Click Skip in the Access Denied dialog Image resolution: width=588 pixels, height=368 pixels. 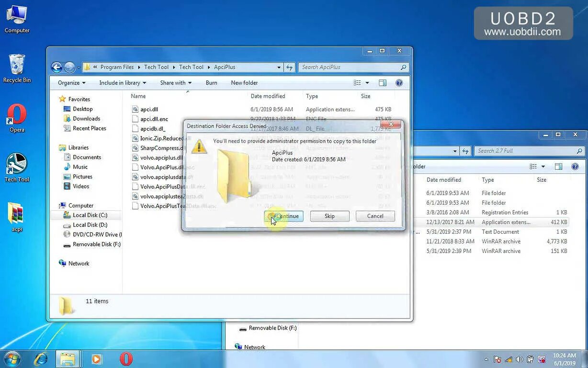pos(329,216)
